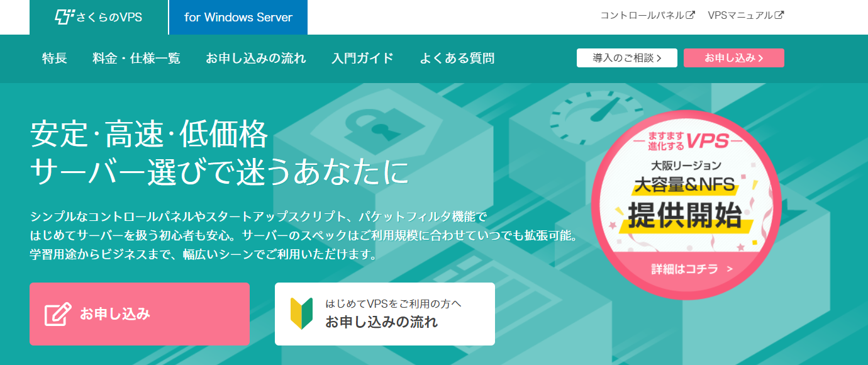
Task: Click the 導入のご相談 button
Action: (627, 58)
